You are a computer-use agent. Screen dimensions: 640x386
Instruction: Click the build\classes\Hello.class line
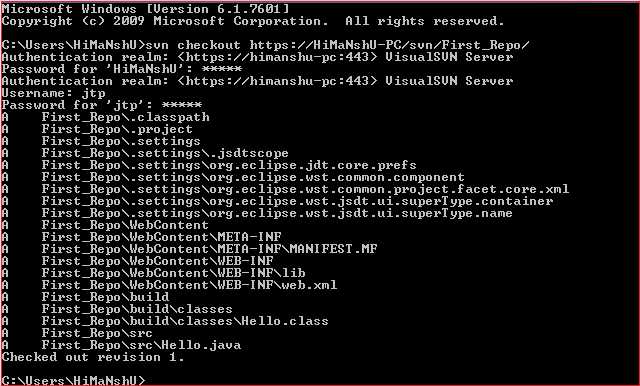(x=165, y=321)
